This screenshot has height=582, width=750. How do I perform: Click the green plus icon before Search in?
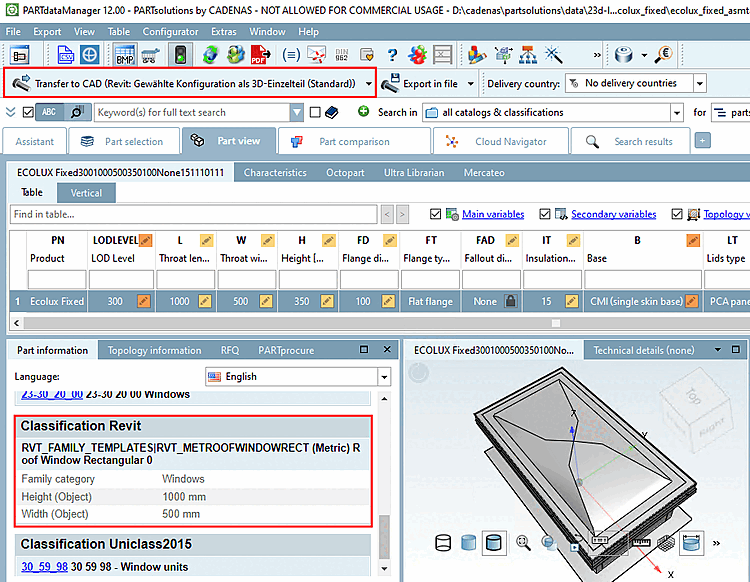tap(364, 111)
